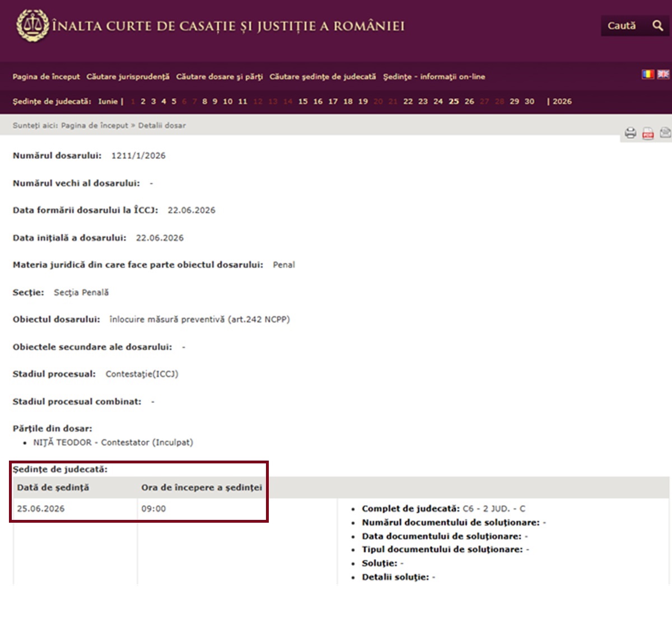
Task: Select day 17 in session calendar
Action: [333, 101]
